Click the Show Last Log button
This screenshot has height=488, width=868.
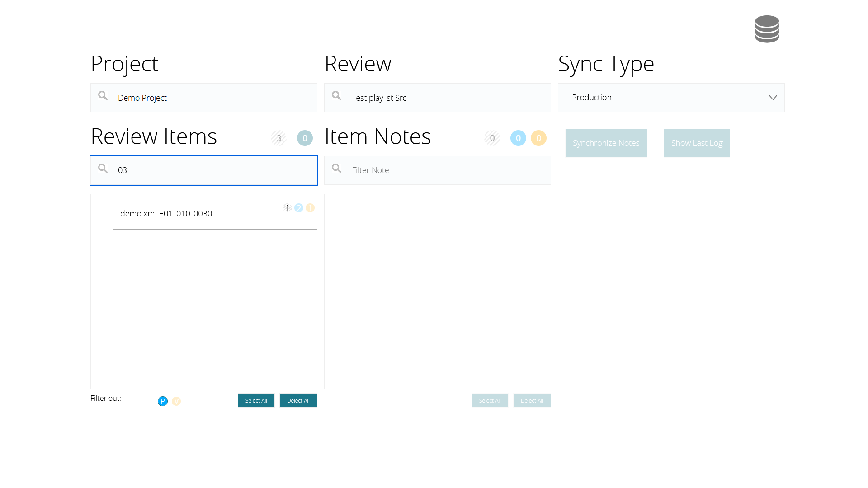[x=696, y=143]
